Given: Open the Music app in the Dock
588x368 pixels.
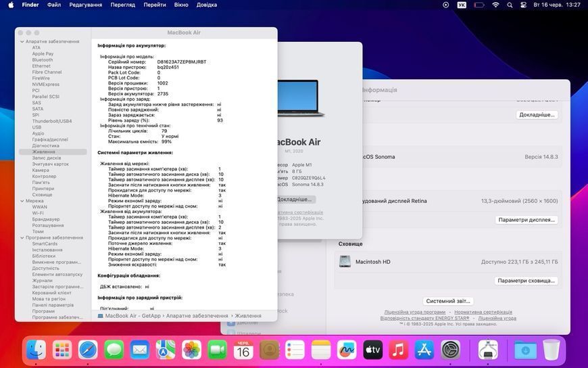Looking at the screenshot, I should tap(398, 350).
